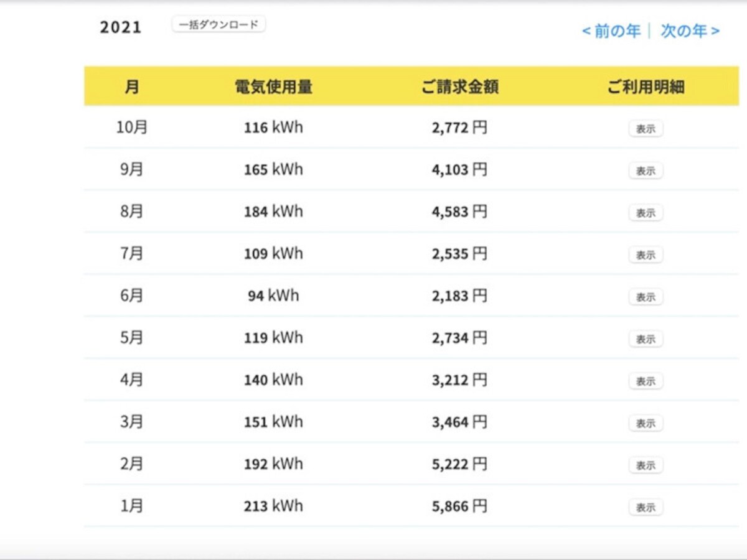Select the 4月 month cell
The height and width of the screenshot is (560, 747).
(132, 380)
